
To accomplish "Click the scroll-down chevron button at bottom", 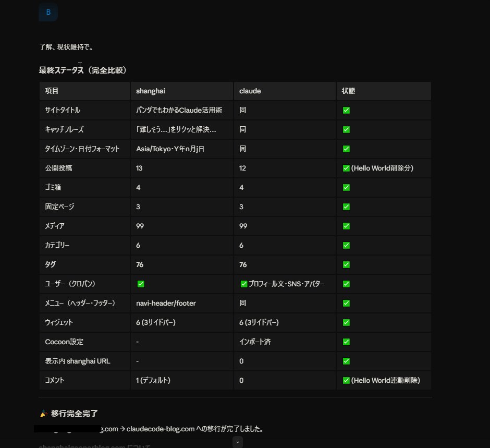I will pyautogui.click(x=238, y=442).
